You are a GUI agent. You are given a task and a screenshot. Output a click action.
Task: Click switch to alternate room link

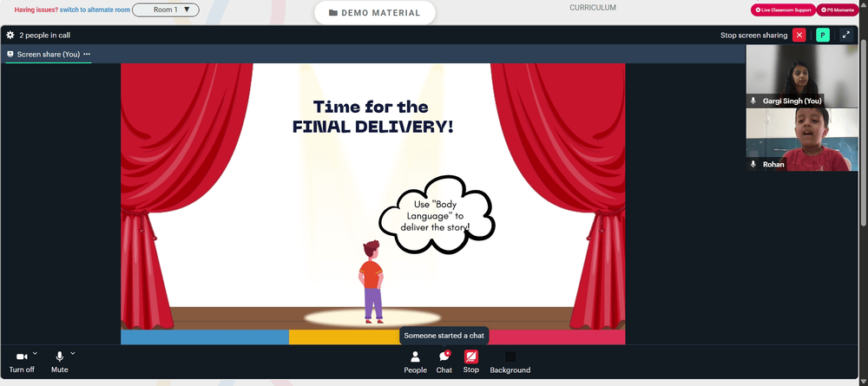95,10
